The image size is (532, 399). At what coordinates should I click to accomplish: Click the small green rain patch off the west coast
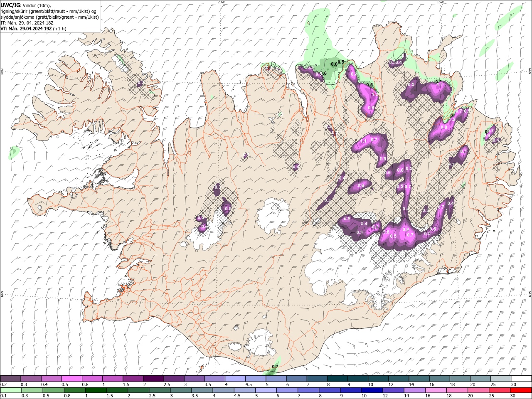14,153
